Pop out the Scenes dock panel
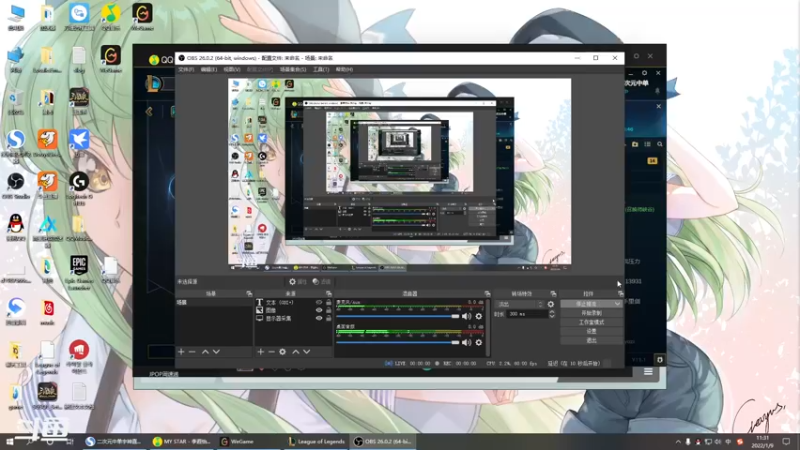Image resolution: width=800 pixels, height=450 pixels. coord(249,294)
